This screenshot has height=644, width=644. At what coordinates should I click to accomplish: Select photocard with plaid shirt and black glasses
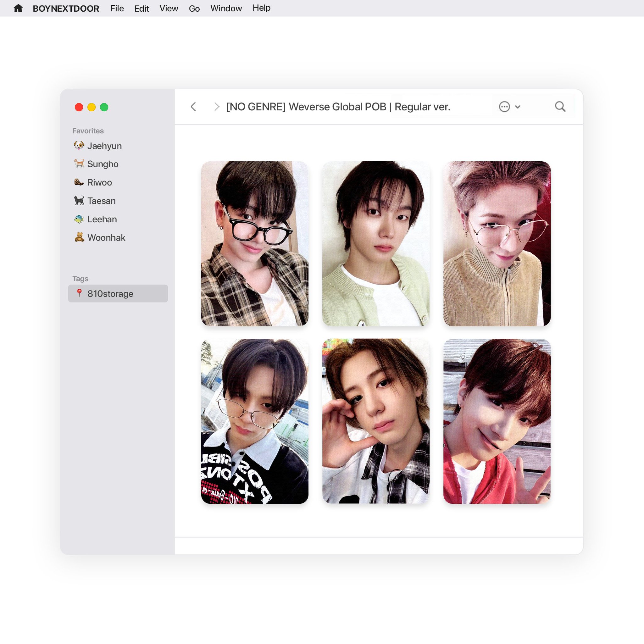pos(255,244)
